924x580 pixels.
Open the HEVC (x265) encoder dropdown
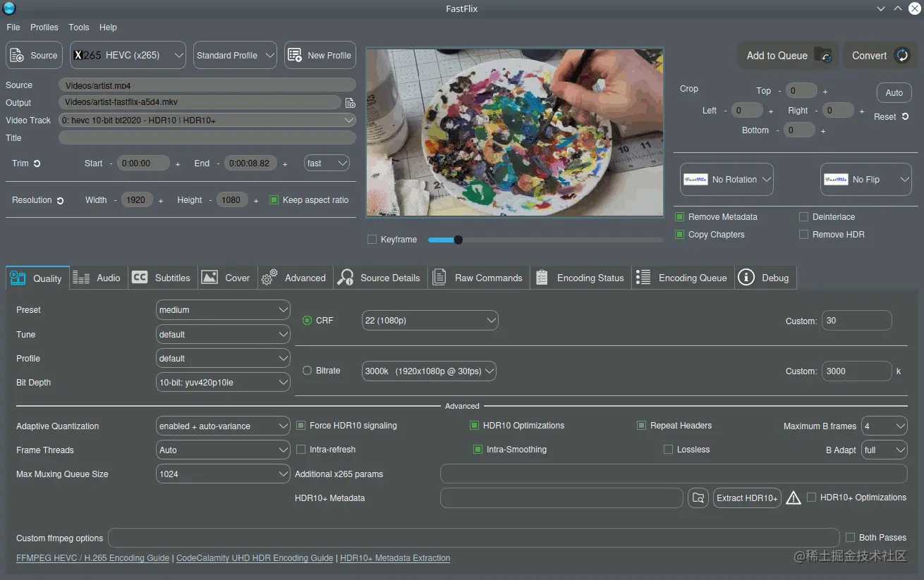128,55
